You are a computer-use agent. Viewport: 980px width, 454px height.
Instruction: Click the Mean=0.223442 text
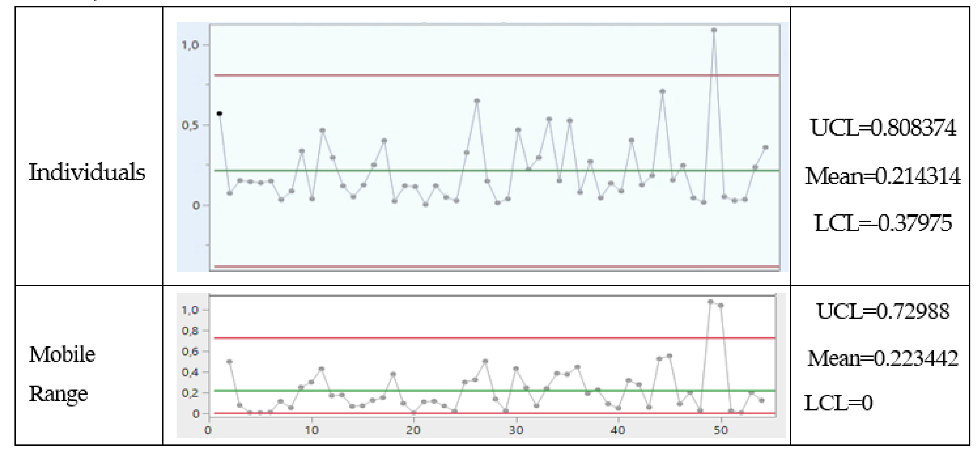tap(882, 359)
